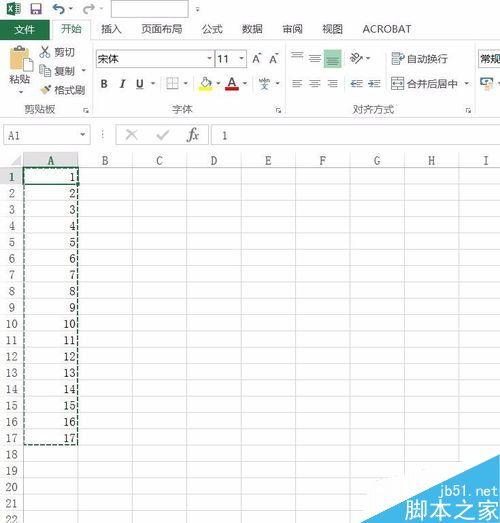Viewport: 500px width, 523px height.
Task: Increase font size with larger A icon
Action: 257,59
